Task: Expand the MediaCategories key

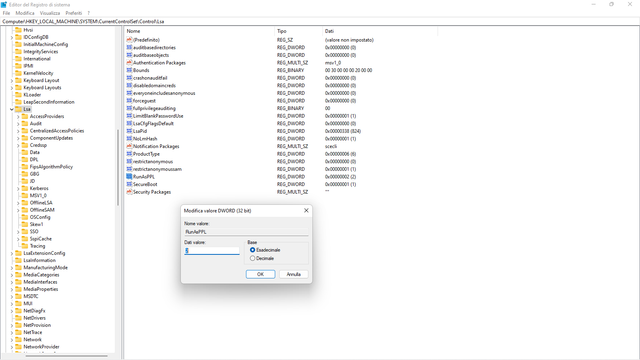Action: (x=12, y=275)
